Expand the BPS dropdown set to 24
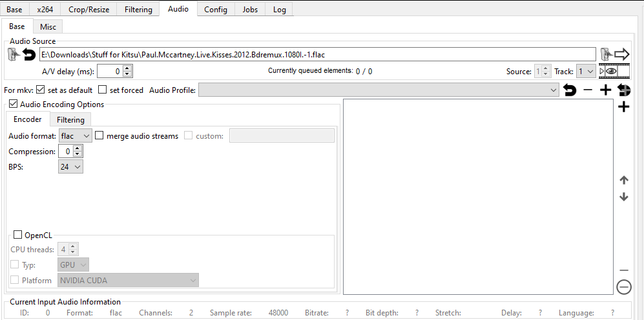 click(70, 166)
